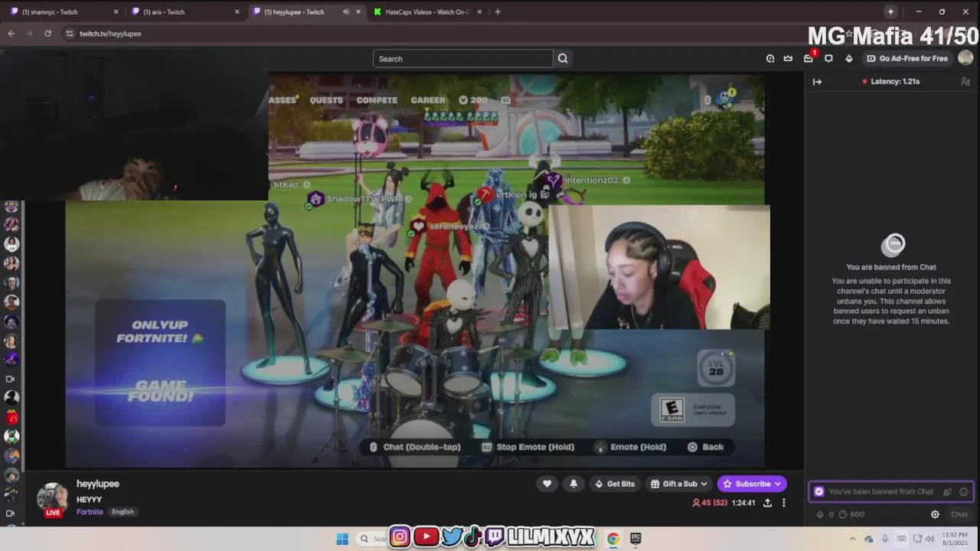Click the English language tag
This screenshot has height=551, width=980.
(x=122, y=512)
